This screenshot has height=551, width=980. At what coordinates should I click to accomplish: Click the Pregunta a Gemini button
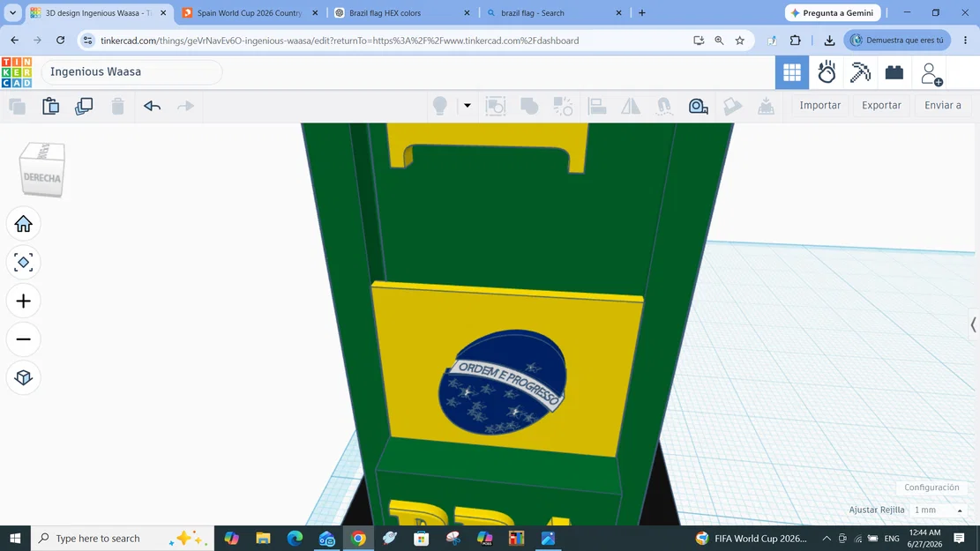[833, 12]
